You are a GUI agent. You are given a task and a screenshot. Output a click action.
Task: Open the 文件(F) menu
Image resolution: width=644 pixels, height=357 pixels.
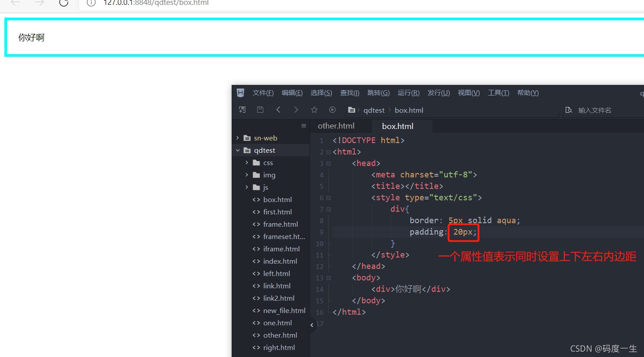coord(263,93)
